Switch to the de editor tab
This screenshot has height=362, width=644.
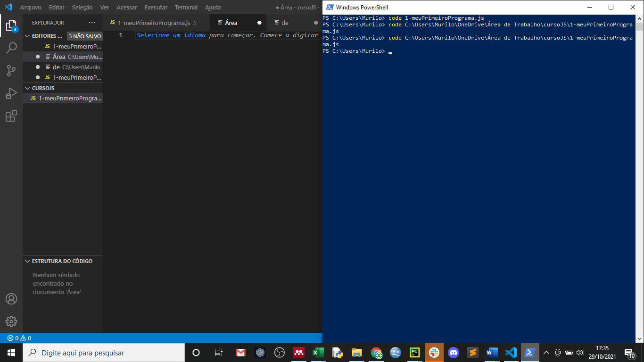[294, 23]
